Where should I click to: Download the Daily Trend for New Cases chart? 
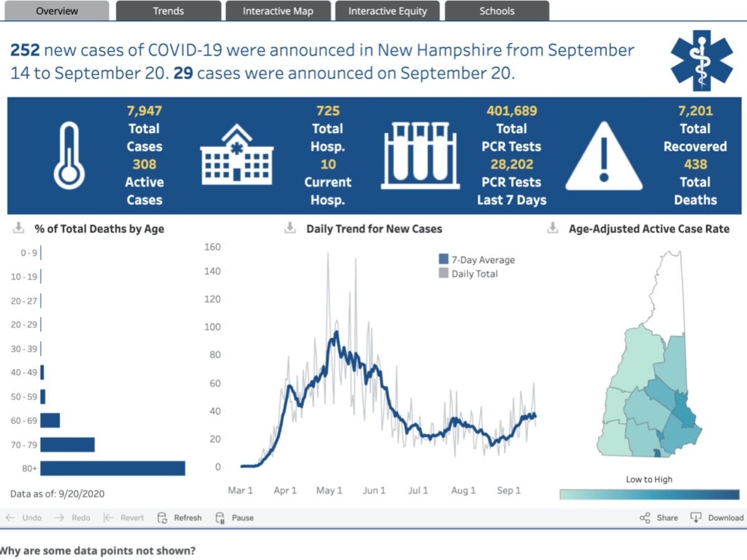coord(290,229)
